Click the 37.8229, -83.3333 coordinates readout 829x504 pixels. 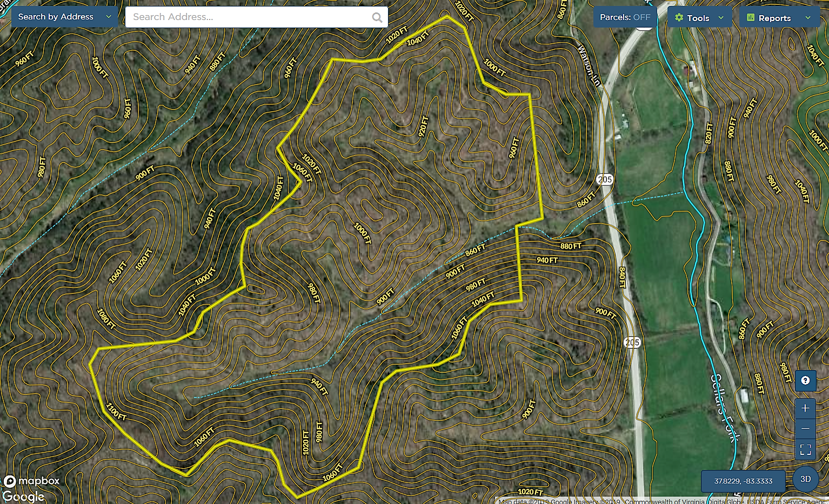pyautogui.click(x=743, y=481)
